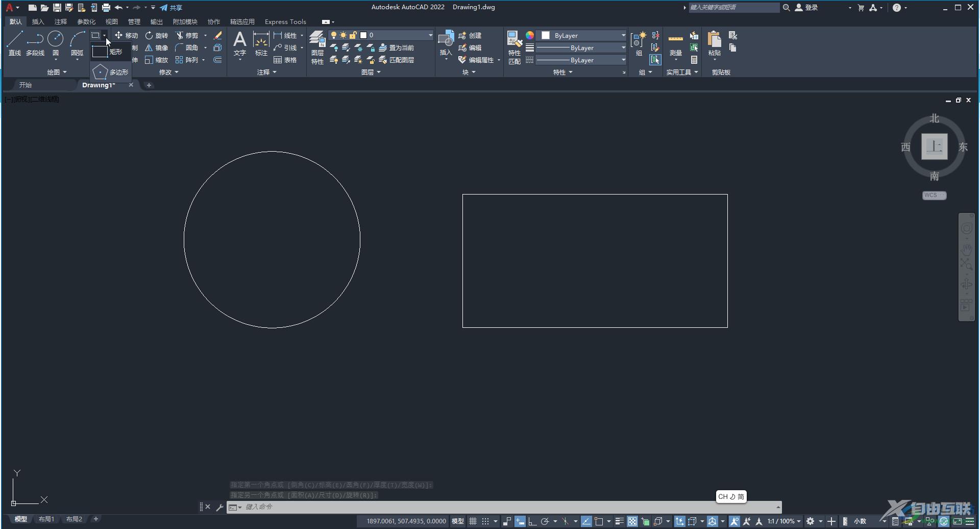This screenshot has height=529, width=980.
Task: Click the ViewCube top (上) face
Action: tap(934, 147)
